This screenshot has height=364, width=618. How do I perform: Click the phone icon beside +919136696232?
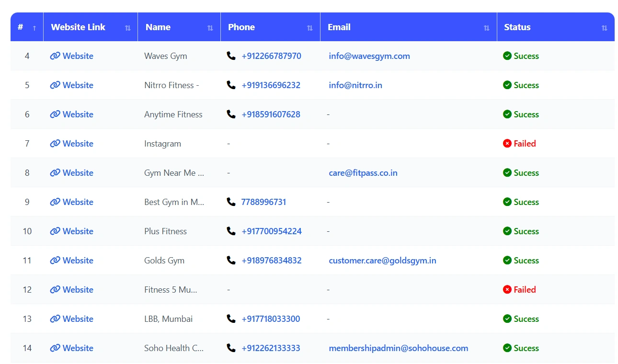pyautogui.click(x=231, y=85)
